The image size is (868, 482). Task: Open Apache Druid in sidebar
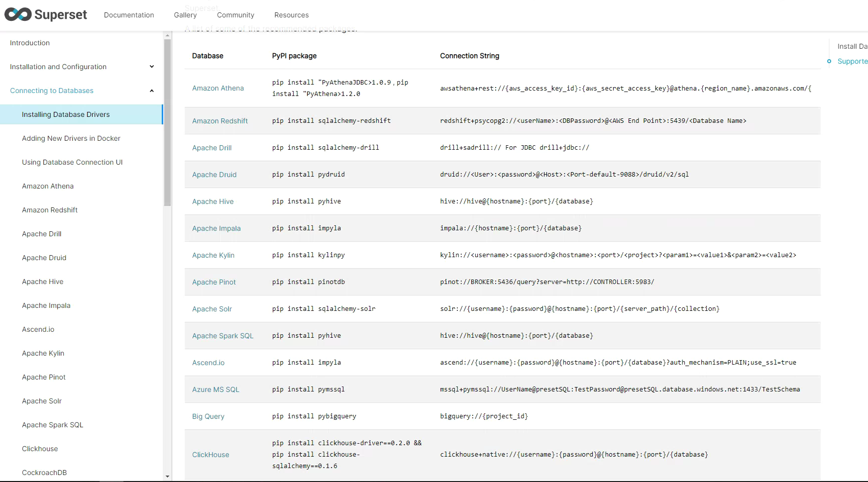(x=44, y=258)
